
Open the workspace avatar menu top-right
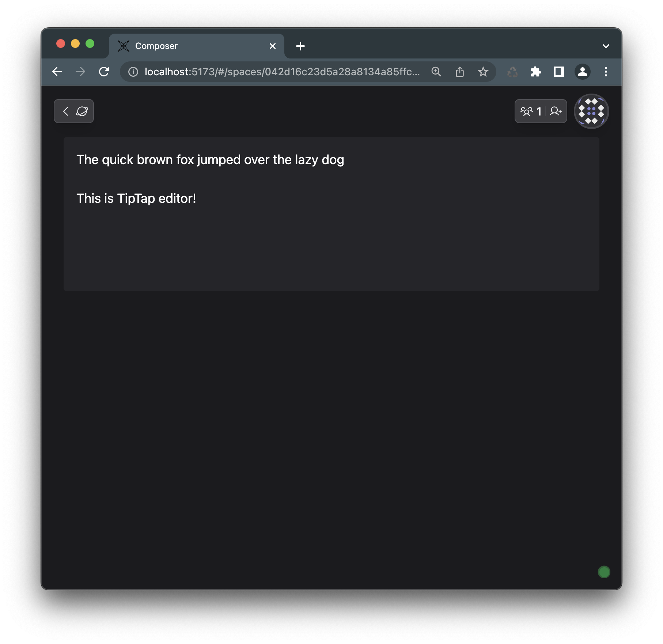(x=591, y=111)
